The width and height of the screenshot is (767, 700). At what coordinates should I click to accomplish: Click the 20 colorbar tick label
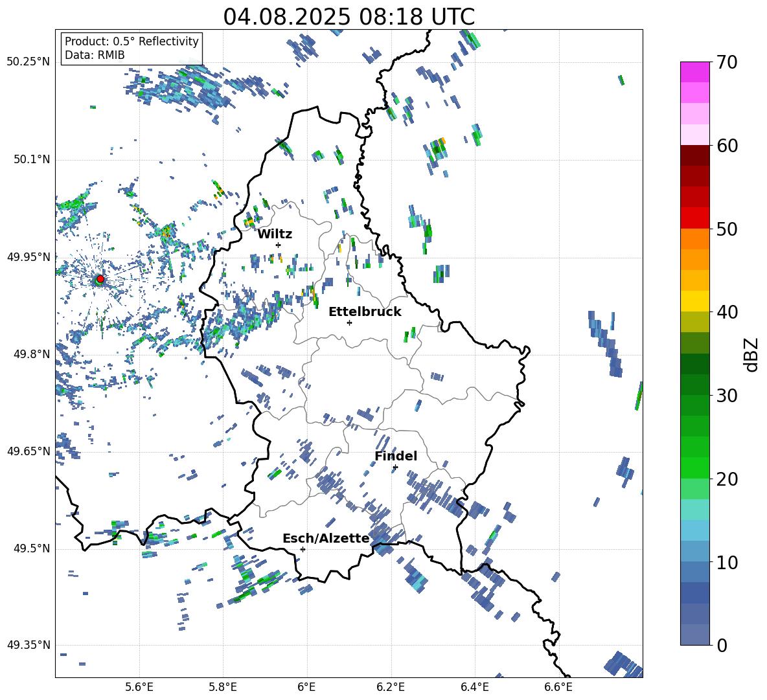coord(727,479)
